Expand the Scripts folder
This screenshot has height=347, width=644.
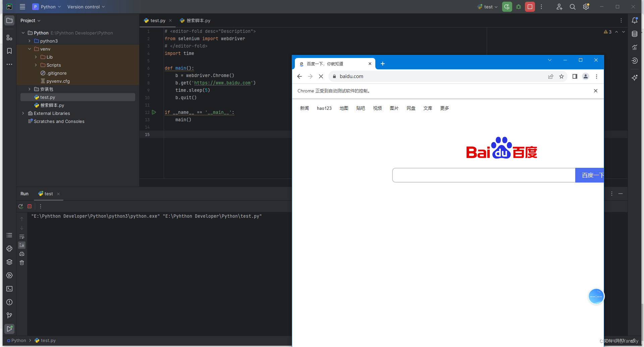tap(36, 65)
